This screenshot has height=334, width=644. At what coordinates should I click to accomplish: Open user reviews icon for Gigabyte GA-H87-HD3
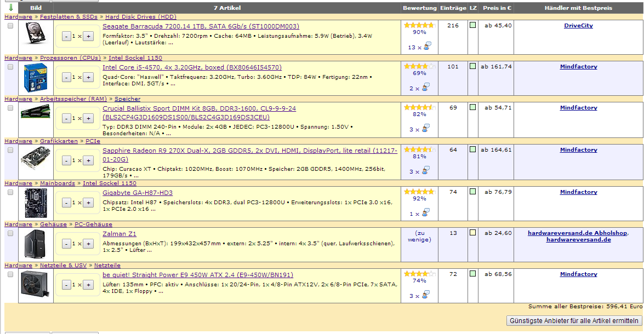pyautogui.click(x=426, y=212)
